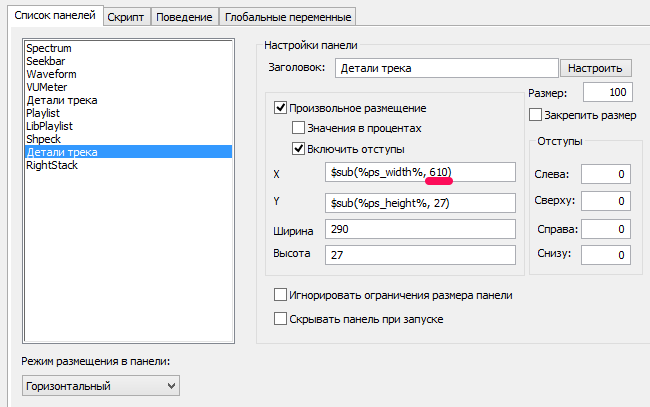Open the Режим размещения dropdown
The height and width of the screenshot is (407, 650).
(x=100, y=385)
